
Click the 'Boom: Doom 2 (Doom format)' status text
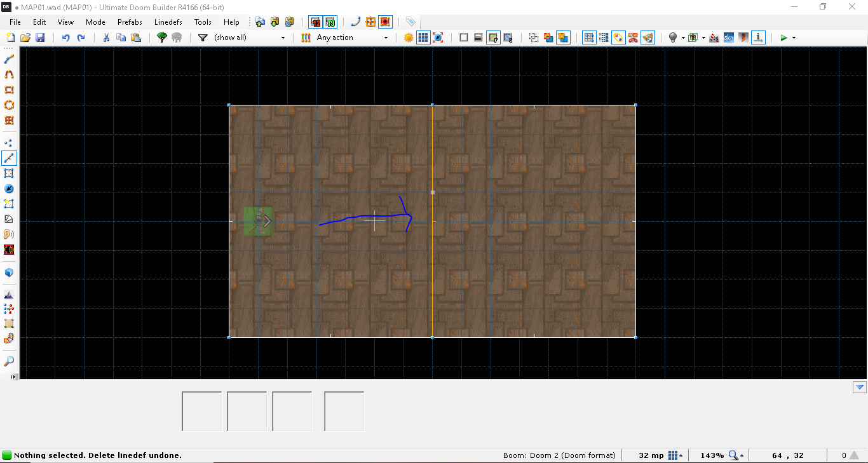559,455
